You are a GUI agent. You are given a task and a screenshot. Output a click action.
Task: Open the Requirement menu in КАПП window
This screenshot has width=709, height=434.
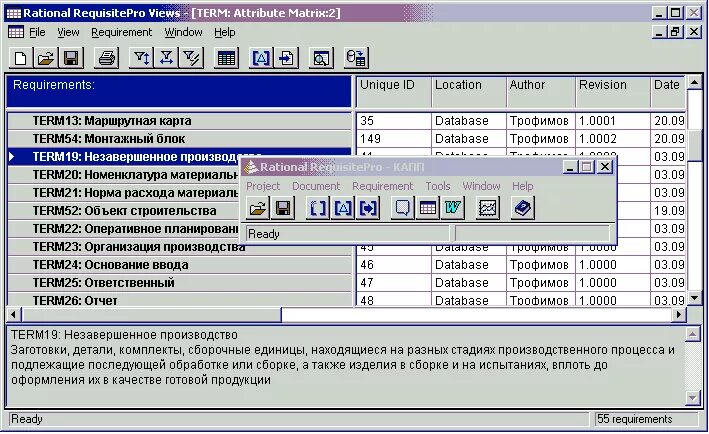(383, 186)
